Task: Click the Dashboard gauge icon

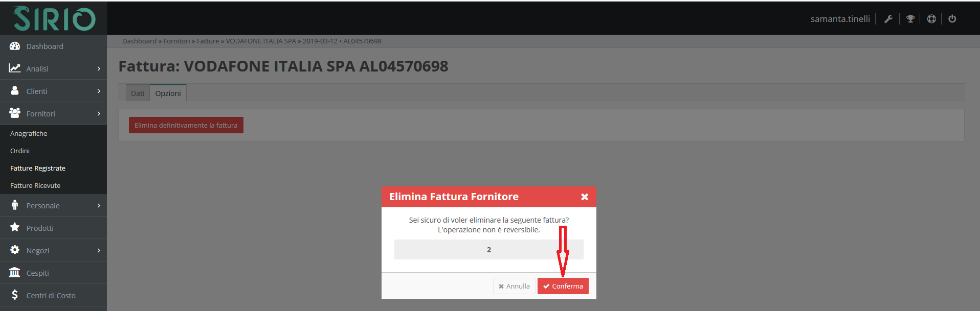Action: [x=15, y=46]
